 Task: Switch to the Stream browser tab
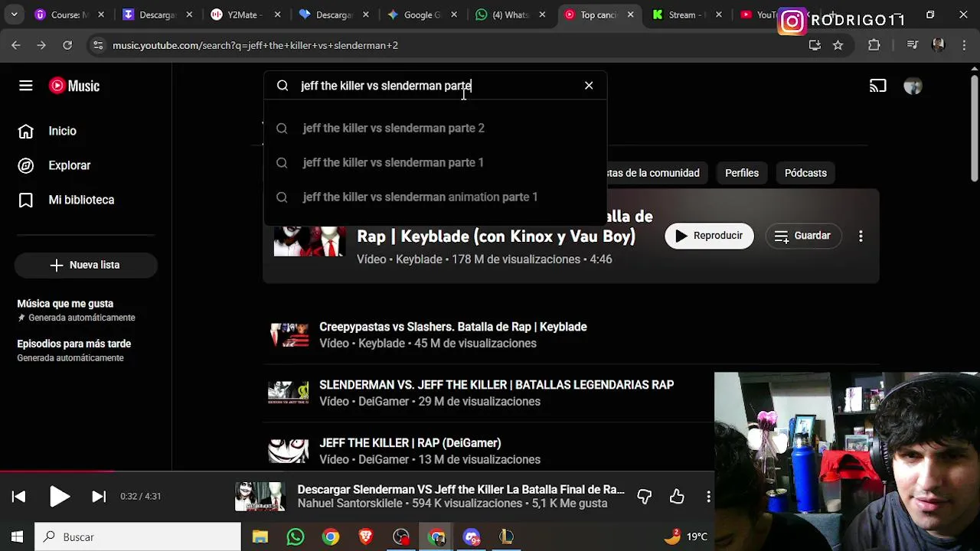click(x=685, y=15)
